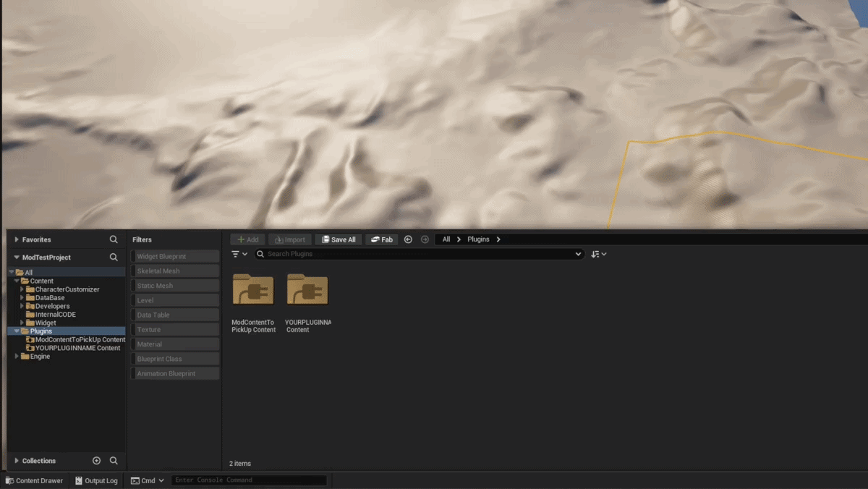Toggle the Static Mesh filter
868x489 pixels.
[174, 286]
